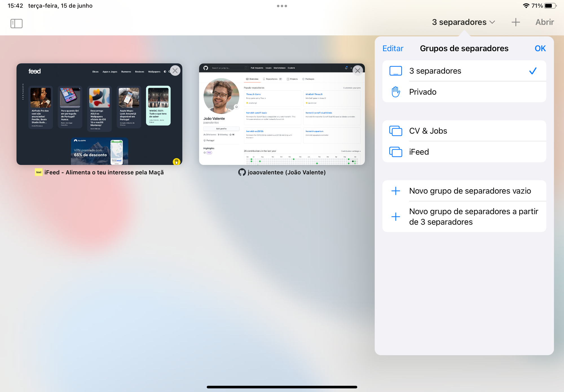This screenshot has width=564, height=392.
Task: Close the iFeed tab thumbnail
Action: (175, 71)
